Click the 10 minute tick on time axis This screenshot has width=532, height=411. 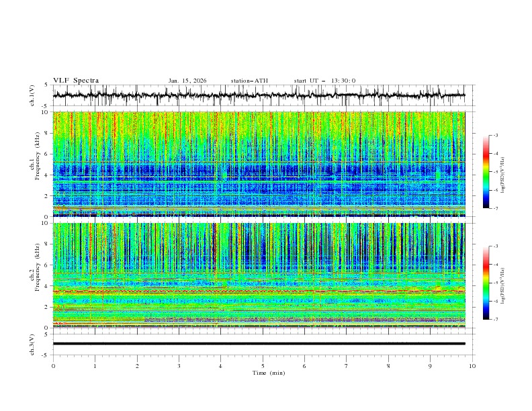click(472, 365)
